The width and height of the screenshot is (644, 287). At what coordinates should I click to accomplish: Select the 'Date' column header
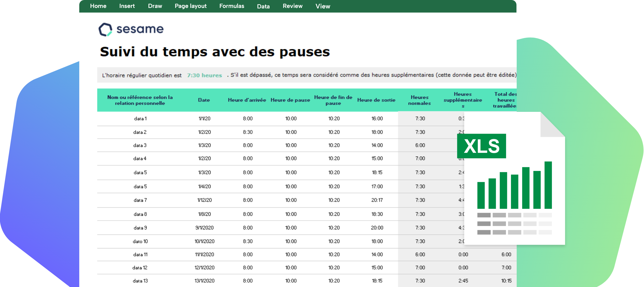tap(204, 100)
